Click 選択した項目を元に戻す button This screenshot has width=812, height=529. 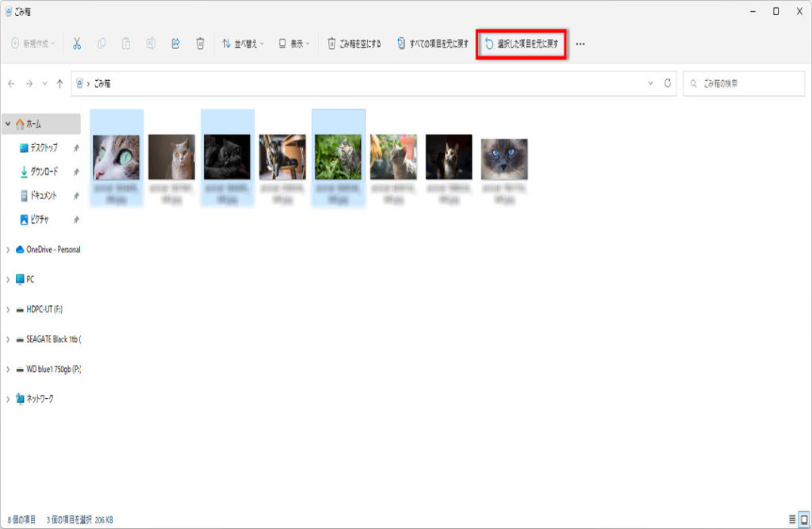[x=521, y=44]
